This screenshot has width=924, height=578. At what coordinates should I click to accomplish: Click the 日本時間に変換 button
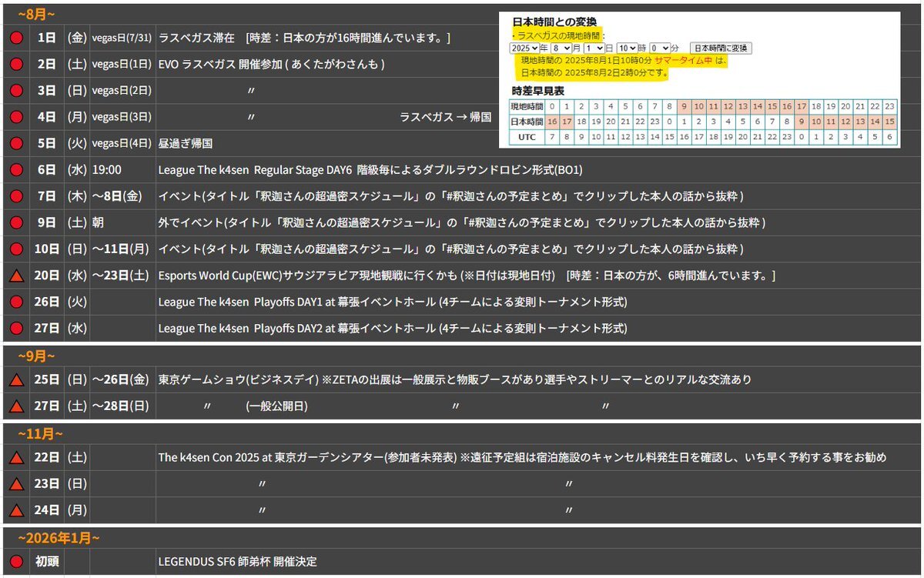coord(721,48)
